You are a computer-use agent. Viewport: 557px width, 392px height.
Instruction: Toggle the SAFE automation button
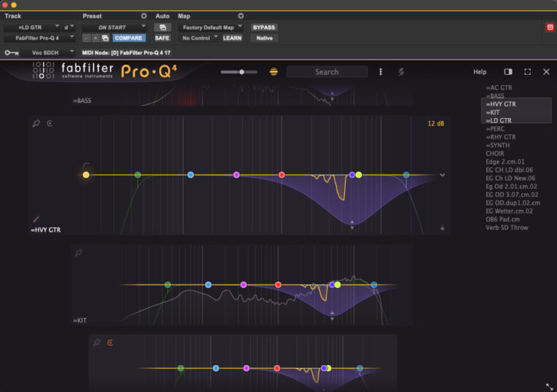click(x=162, y=38)
